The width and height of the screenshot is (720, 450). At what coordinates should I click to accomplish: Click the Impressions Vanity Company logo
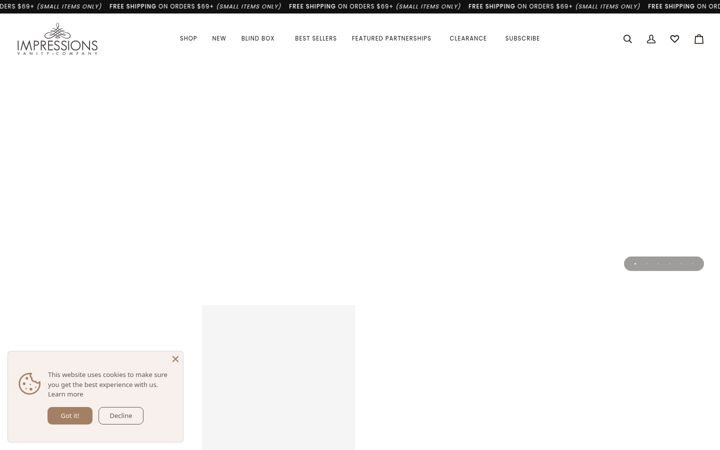[57, 39]
